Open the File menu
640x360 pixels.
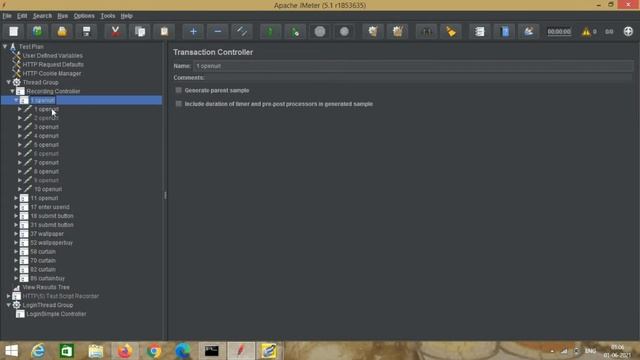point(7,16)
